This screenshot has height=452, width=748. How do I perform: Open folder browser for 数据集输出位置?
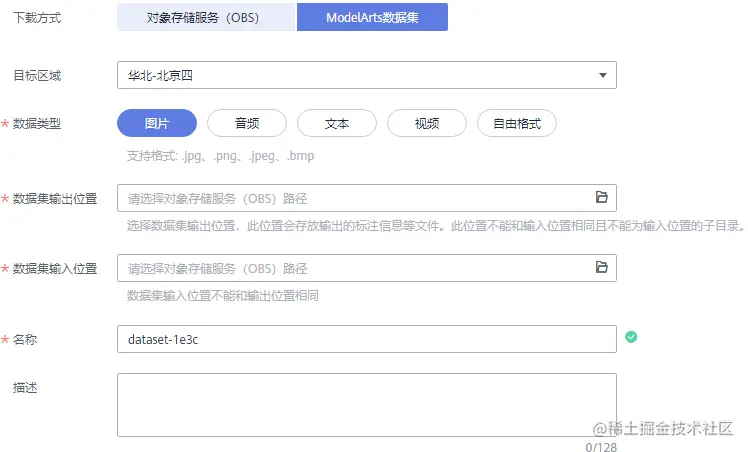tap(602, 197)
